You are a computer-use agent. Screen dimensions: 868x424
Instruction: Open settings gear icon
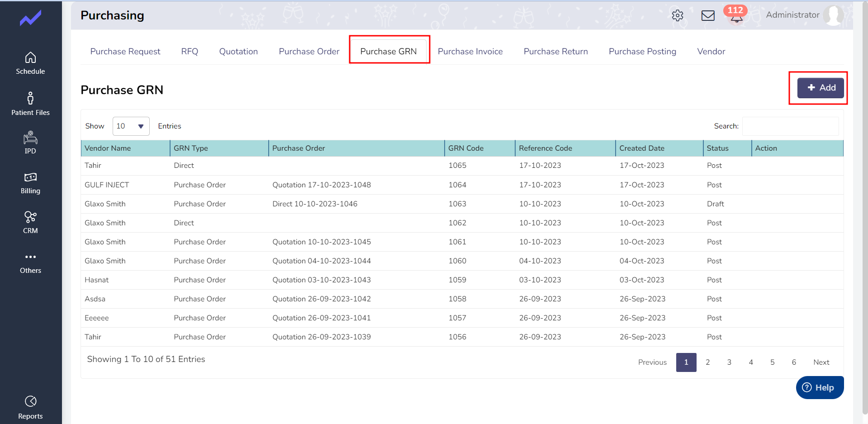678,15
